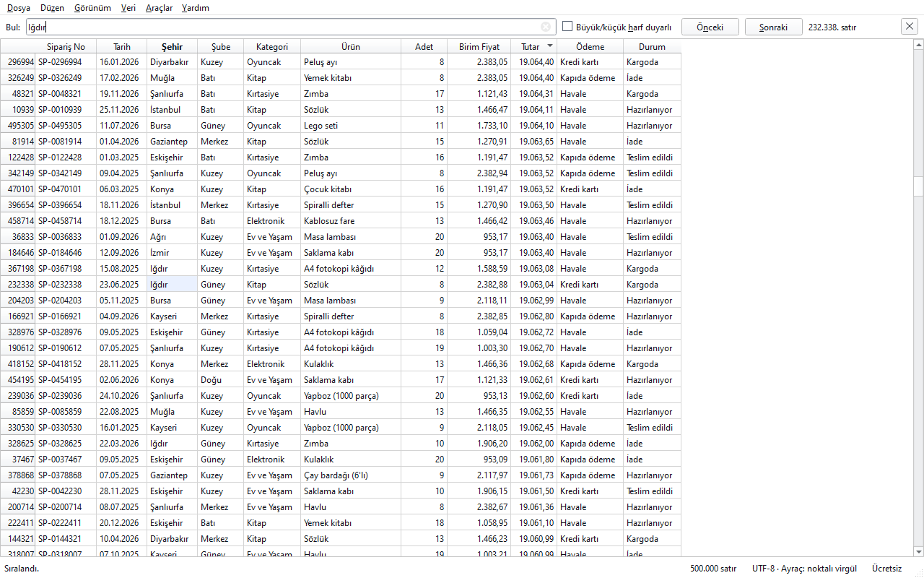Click the Çocuk kitabı product cell

(x=351, y=189)
